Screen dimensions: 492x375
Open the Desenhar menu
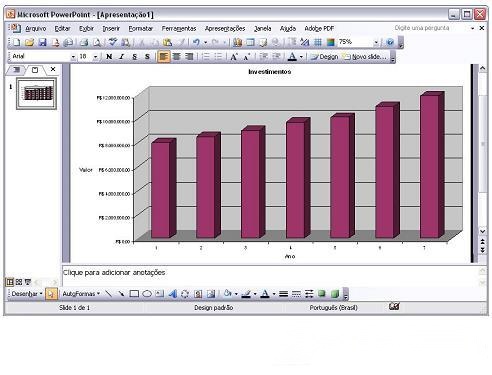[x=27, y=294]
